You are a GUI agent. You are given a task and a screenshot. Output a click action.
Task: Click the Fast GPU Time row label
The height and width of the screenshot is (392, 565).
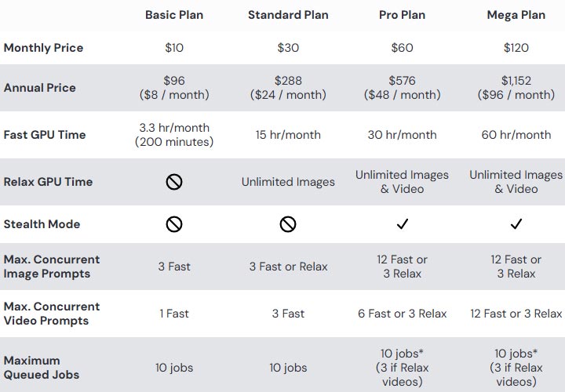(45, 135)
